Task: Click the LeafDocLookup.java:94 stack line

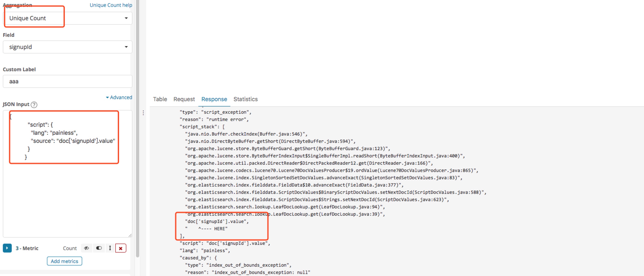Action: click(x=285, y=207)
